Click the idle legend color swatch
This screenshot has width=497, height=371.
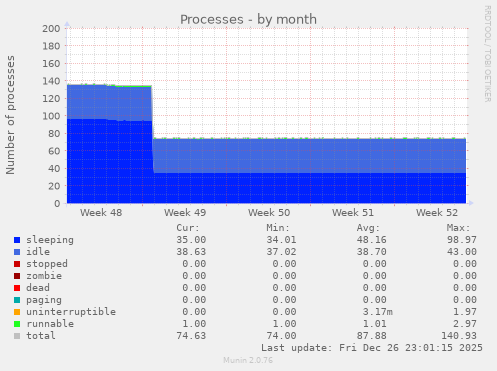[x=17, y=252]
